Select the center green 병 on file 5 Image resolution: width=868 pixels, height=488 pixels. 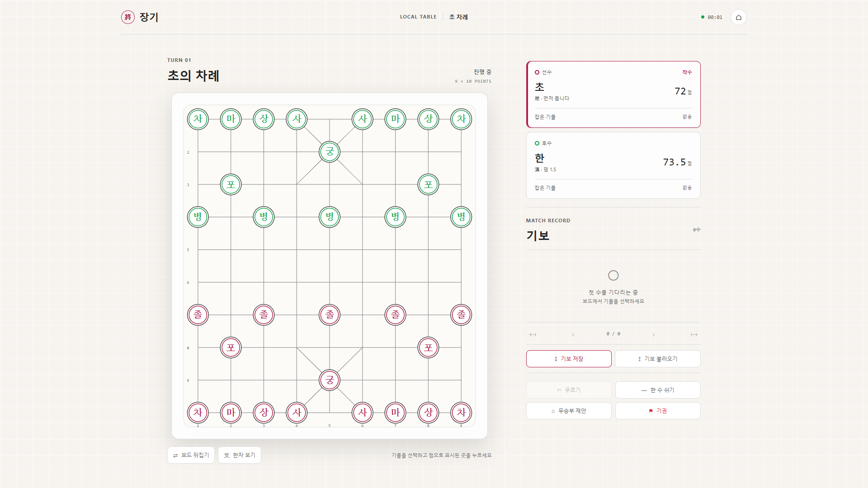(330, 217)
